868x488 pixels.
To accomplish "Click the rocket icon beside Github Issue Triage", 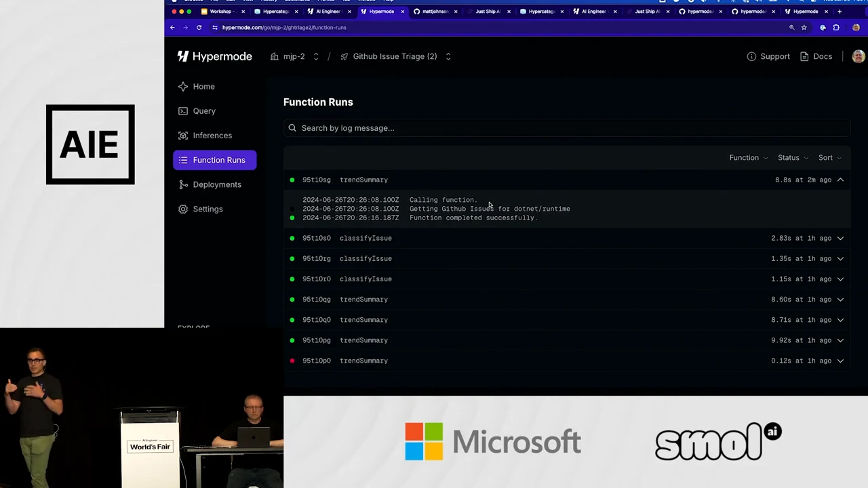I will [x=344, y=56].
